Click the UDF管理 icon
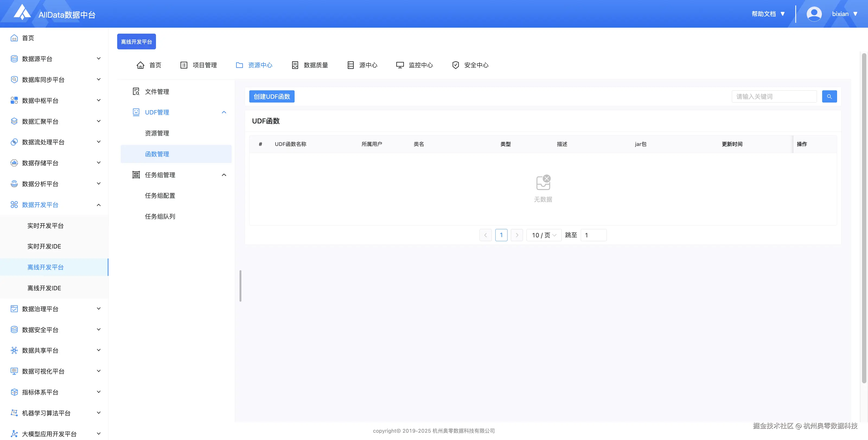Image resolution: width=868 pixels, height=440 pixels. coord(136,113)
